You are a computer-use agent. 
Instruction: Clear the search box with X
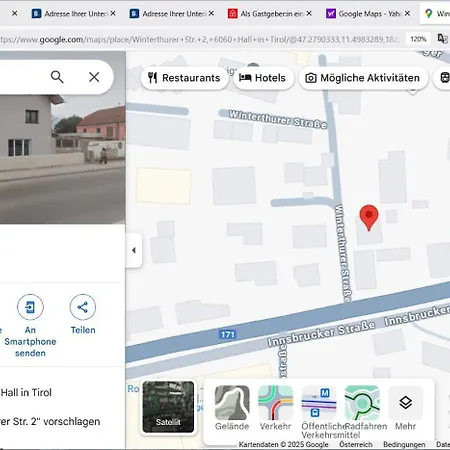tap(94, 77)
